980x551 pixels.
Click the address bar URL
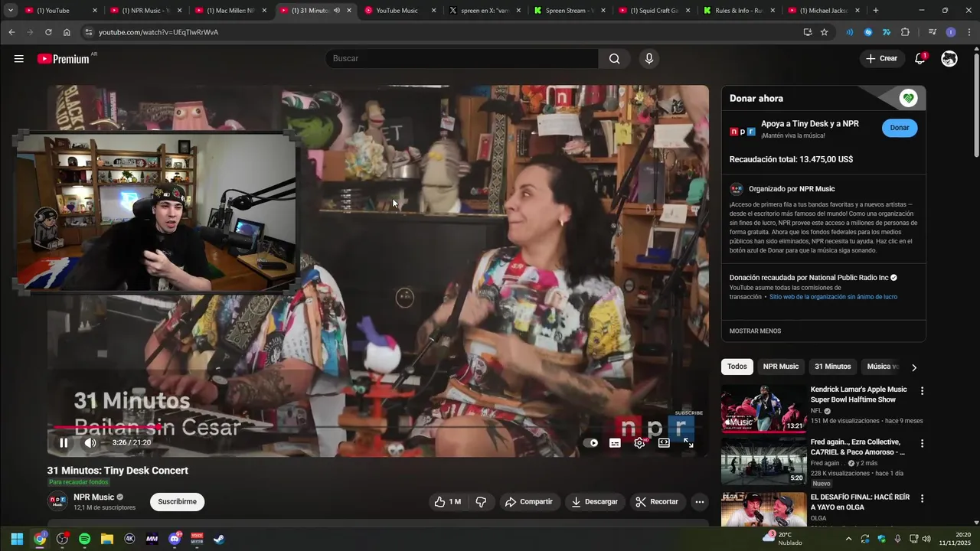(158, 32)
